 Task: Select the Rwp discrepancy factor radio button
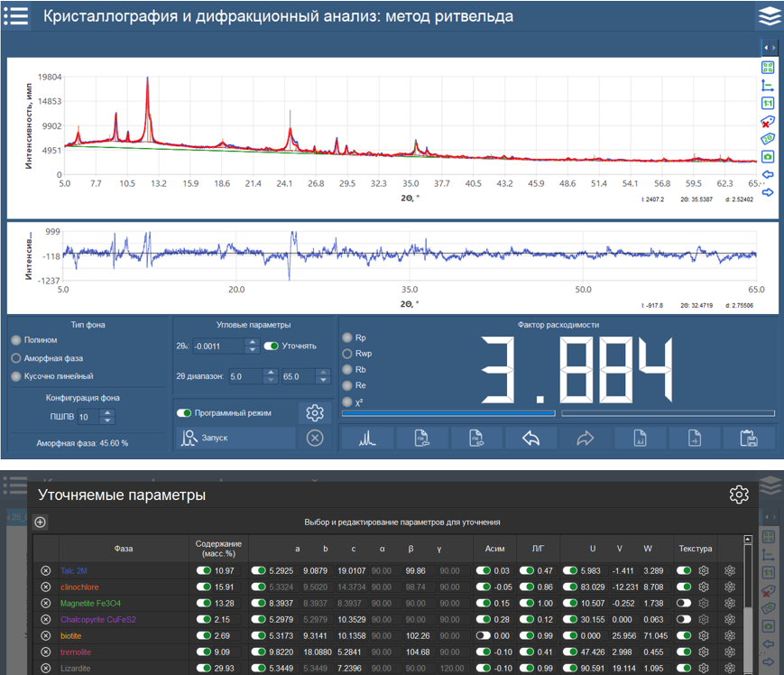(x=348, y=354)
